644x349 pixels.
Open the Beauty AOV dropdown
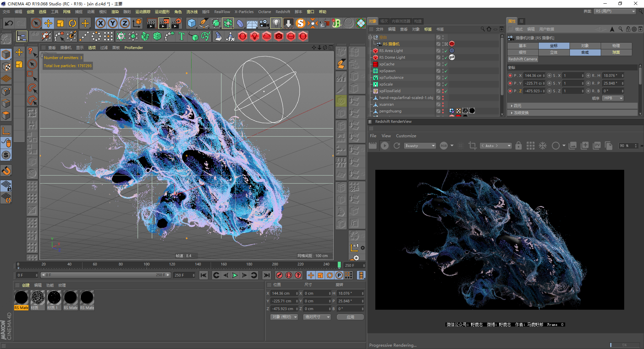pyautogui.click(x=420, y=146)
